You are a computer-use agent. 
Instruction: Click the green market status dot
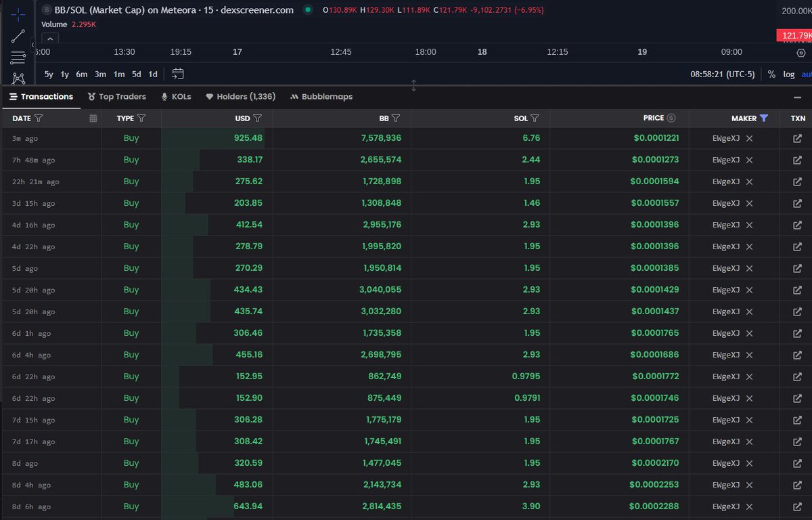pos(309,10)
